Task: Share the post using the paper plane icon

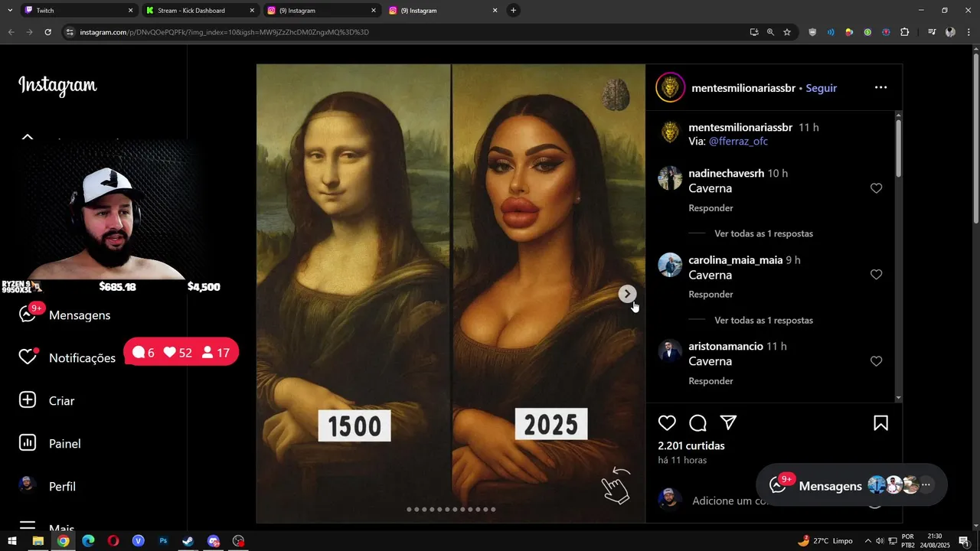Action: (x=728, y=423)
